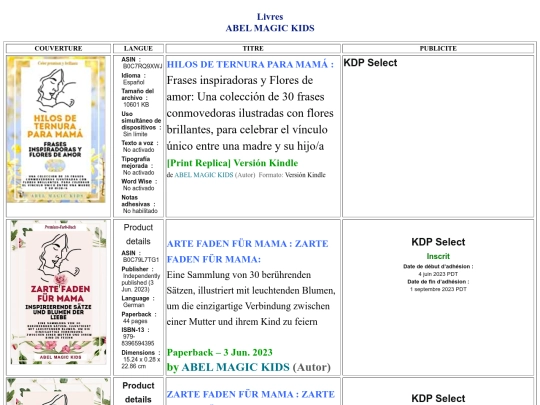The width and height of the screenshot is (540, 405).
Task: Select the 'Eine Sammlung von 30 berührenden' line
Action: pos(239,275)
